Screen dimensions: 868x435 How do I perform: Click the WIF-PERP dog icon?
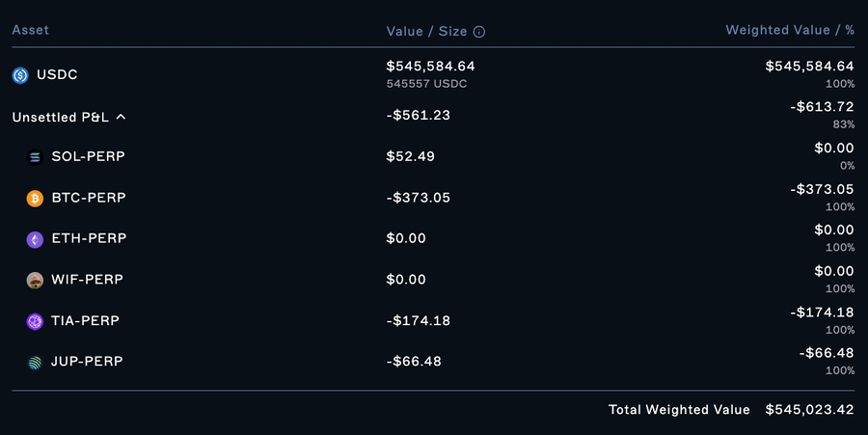(x=36, y=281)
